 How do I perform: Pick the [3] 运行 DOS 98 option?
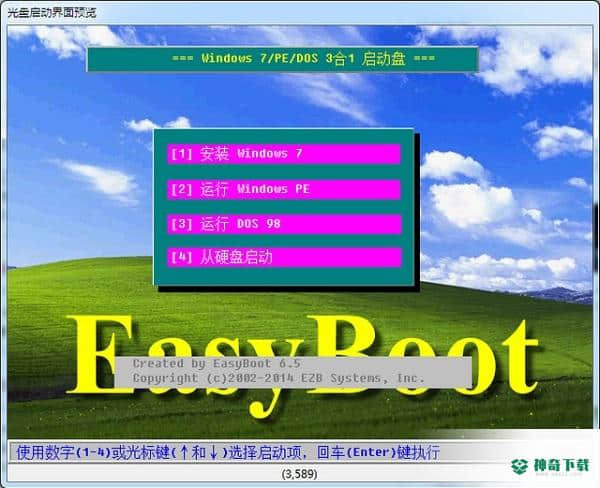[284, 224]
